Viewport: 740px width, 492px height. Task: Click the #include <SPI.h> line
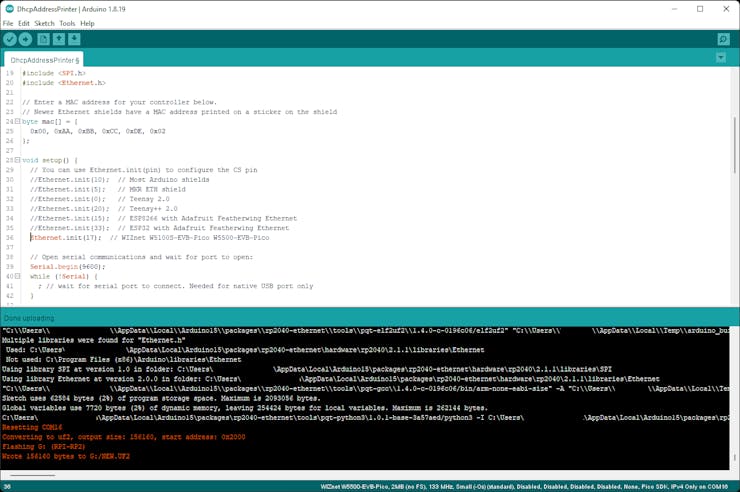(54, 73)
